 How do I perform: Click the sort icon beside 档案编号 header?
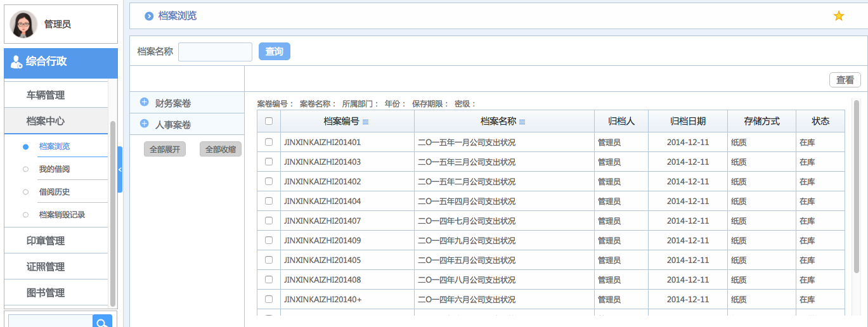[365, 122]
